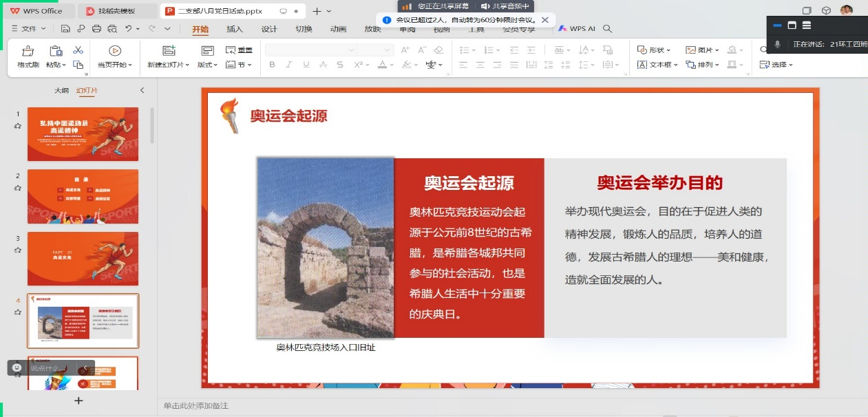Dismiss the meeting time-limit notification
This screenshot has height=417, width=868.
pyautogui.click(x=545, y=20)
